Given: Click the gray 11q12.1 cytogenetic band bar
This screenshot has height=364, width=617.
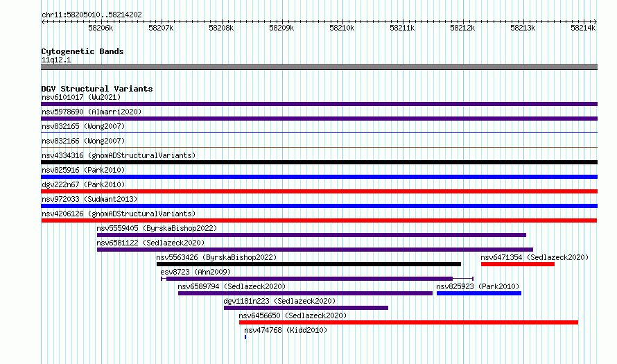Looking at the screenshot, I should tap(319, 67).
